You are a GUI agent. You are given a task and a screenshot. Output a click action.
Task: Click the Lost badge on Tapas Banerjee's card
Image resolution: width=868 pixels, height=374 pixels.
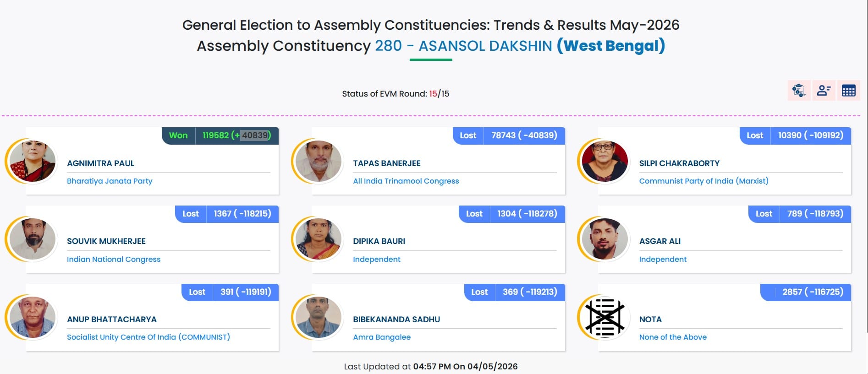(x=468, y=136)
